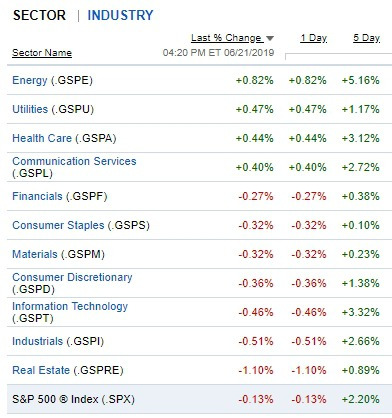Click the sort arrow beside Last % Change

(270, 38)
